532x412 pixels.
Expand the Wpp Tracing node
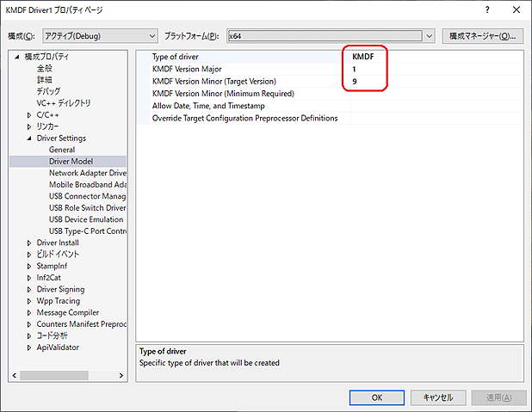pos(29,301)
